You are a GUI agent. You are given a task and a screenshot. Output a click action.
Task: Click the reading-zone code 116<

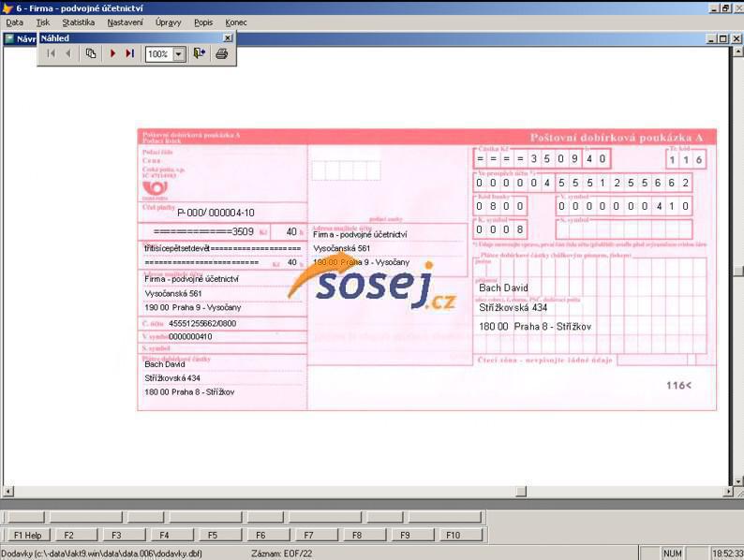tap(678, 386)
